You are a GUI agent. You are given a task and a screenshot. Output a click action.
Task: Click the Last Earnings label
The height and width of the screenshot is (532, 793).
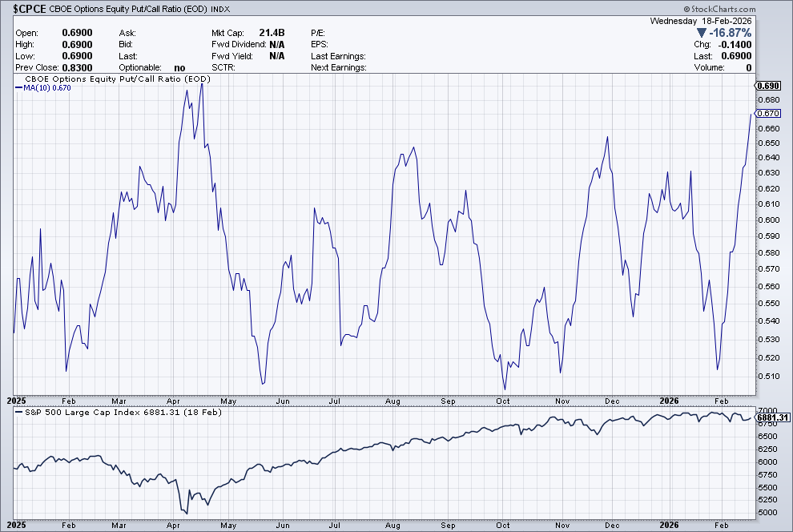click(x=338, y=55)
